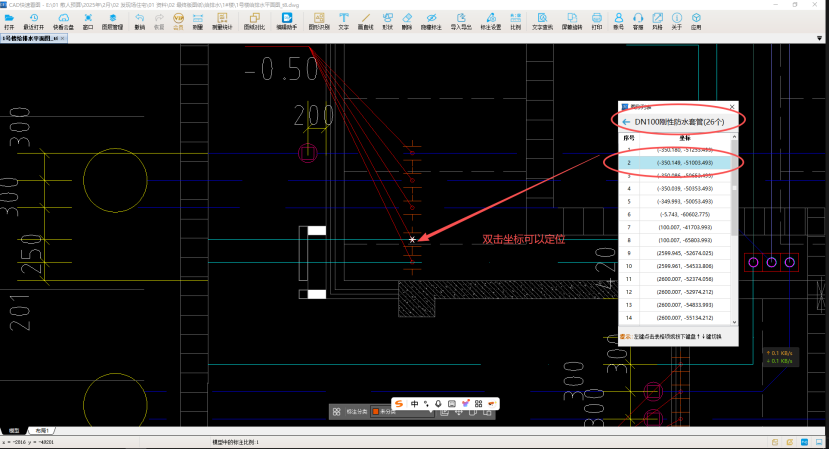
Task: Select row 5 coordinate (-349.993, -50053.493)
Action: coord(674,201)
